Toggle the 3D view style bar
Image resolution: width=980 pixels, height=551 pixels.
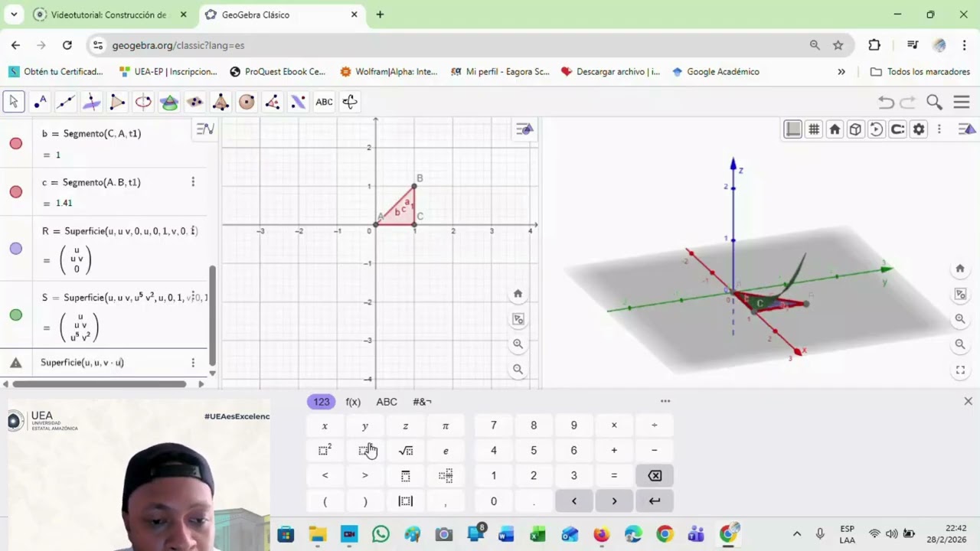[x=967, y=129]
